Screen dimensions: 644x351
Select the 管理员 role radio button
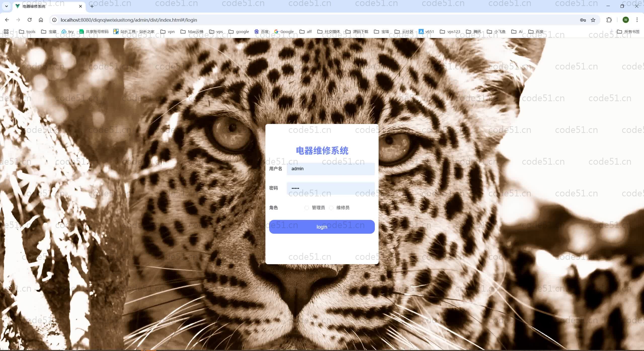click(x=306, y=208)
